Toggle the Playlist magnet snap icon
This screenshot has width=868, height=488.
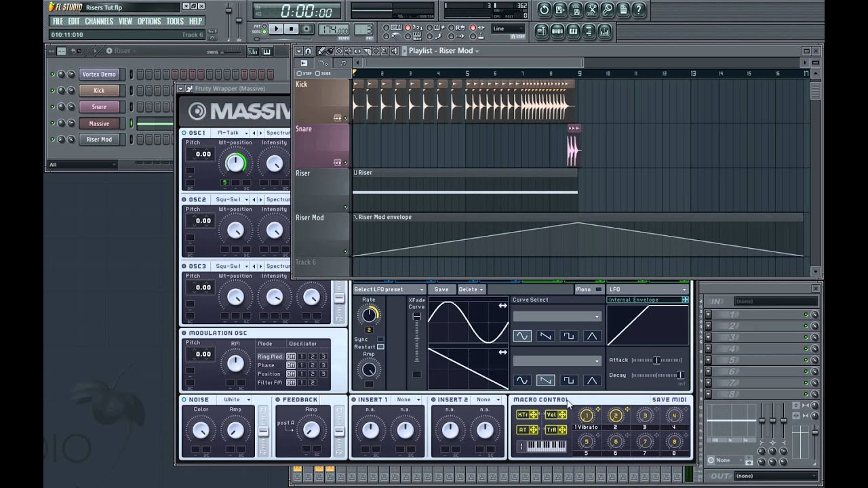click(308, 51)
